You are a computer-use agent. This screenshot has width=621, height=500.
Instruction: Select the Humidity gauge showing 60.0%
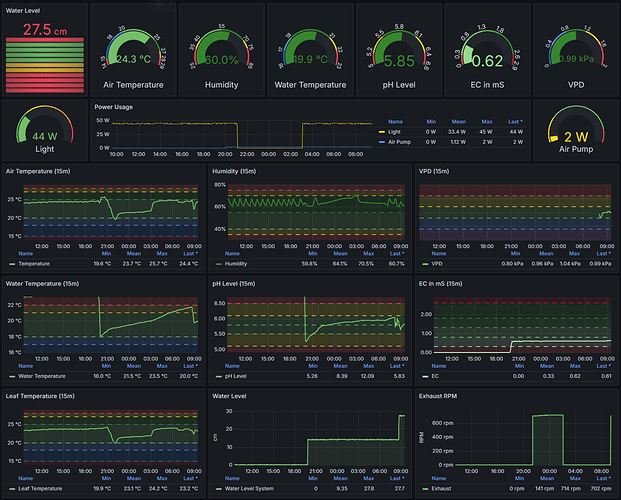click(x=222, y=56)
